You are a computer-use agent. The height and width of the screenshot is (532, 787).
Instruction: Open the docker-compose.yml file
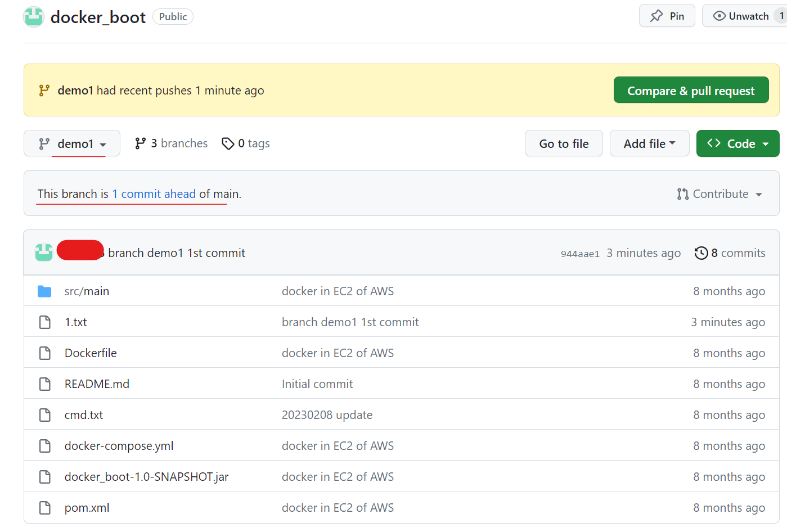pyautogui.click(x=119, y=446)
